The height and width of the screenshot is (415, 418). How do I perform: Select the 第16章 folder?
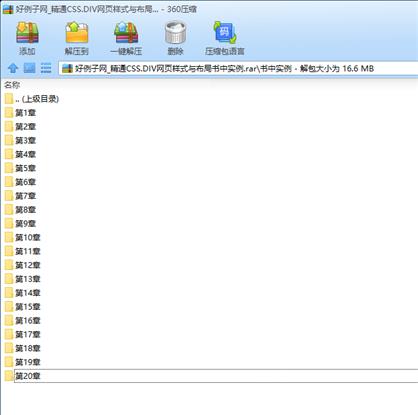[23, 320]
